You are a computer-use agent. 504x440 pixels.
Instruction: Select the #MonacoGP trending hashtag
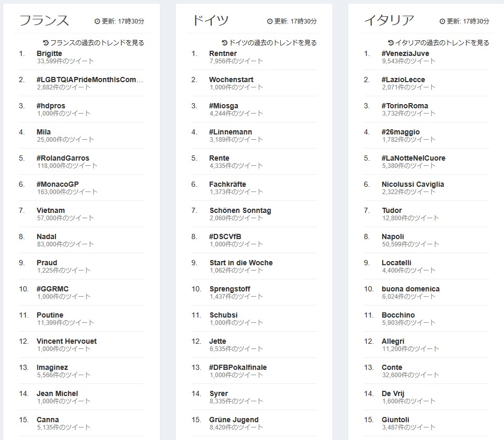(58, 184)
